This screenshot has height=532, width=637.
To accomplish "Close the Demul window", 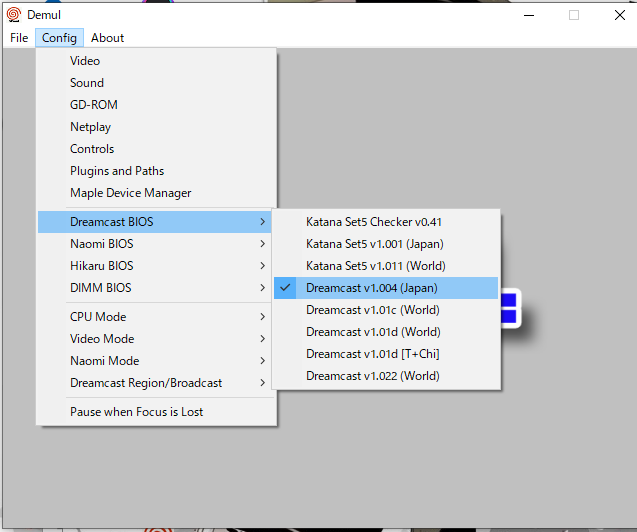I will (620, 15).
